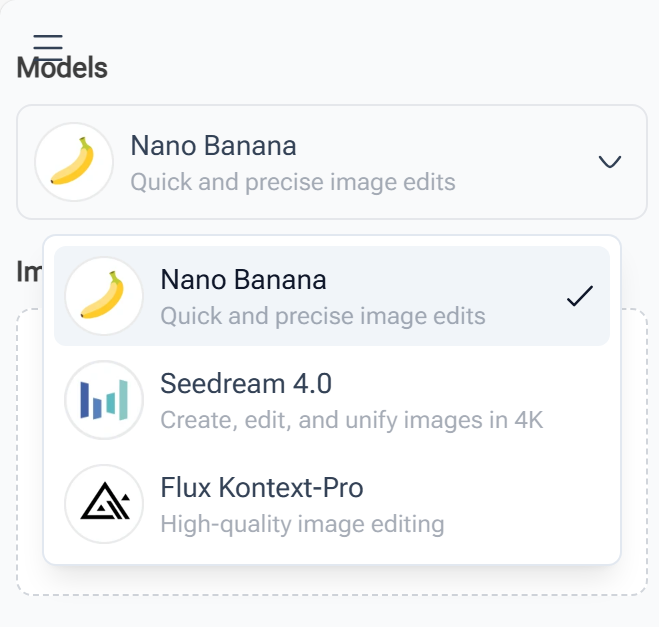Click "Create, edit, and unify images in 4K" description
The image size is (659, 627).
[351, 419]
